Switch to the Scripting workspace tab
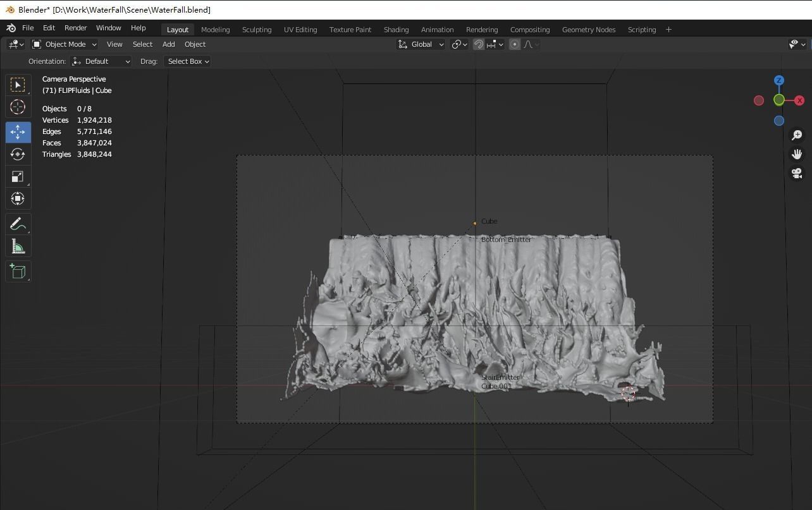The image size is (812, 510). click(642, 30)
